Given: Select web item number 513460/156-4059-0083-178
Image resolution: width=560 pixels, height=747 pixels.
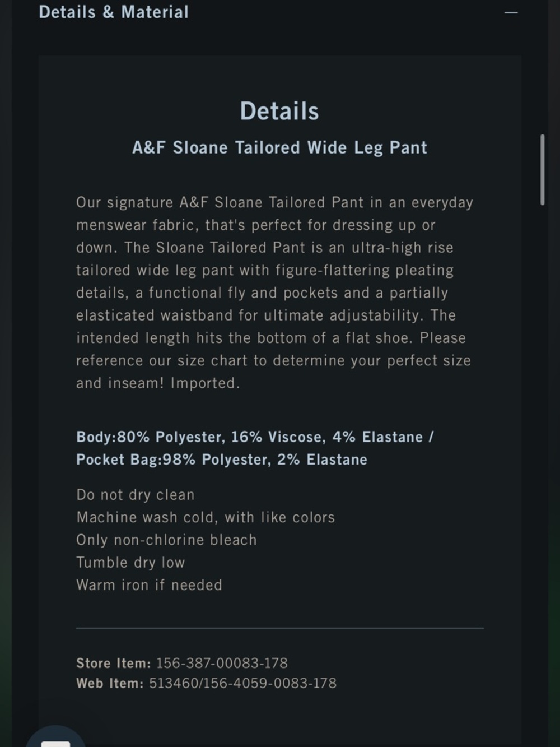Looking at the screenshot, I should pos(242,683).
